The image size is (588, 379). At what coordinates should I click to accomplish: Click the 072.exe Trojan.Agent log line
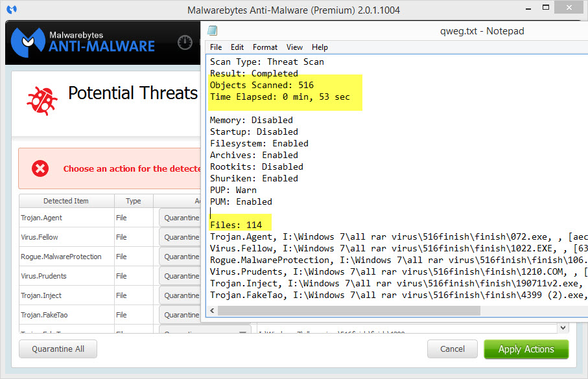399,236
